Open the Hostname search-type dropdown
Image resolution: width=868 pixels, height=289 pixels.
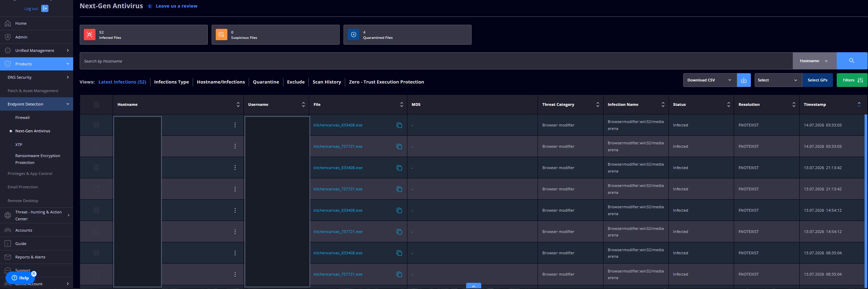click(x=814, y=61)
